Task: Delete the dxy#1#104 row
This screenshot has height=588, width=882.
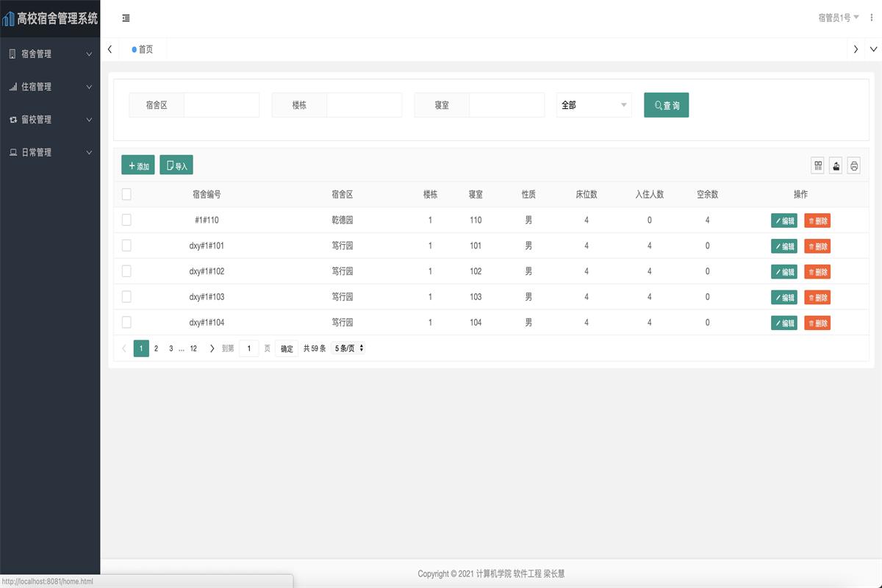Action: tap(817, 323)
